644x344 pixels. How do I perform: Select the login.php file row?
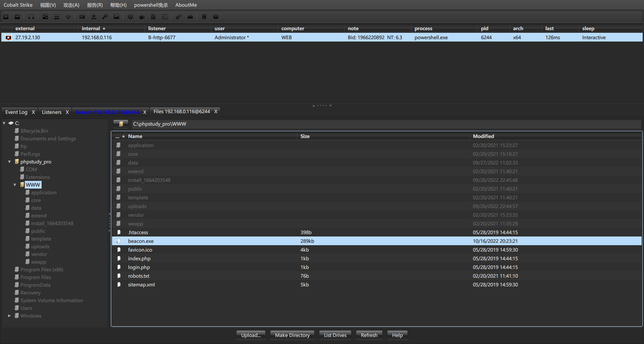pos(377,267)
